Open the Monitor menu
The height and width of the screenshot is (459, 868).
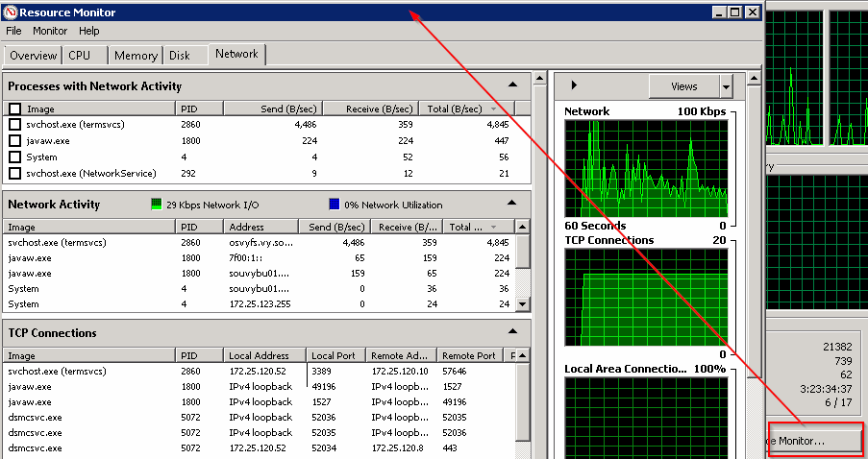coord(50,32)
